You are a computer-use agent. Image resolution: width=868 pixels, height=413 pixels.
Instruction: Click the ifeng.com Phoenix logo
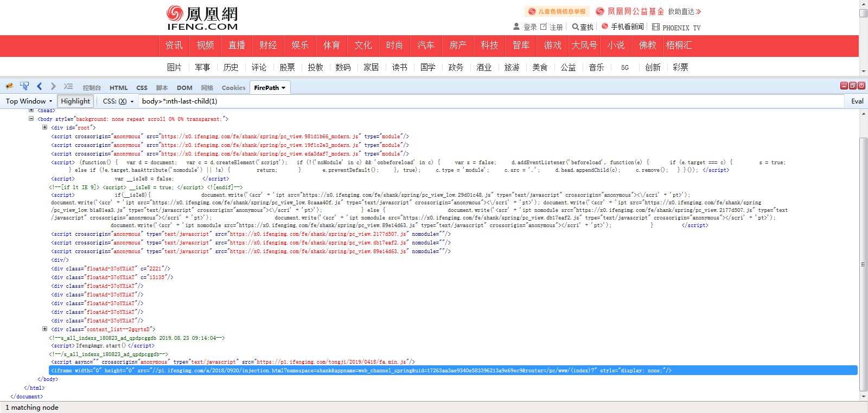pos(202,18)
